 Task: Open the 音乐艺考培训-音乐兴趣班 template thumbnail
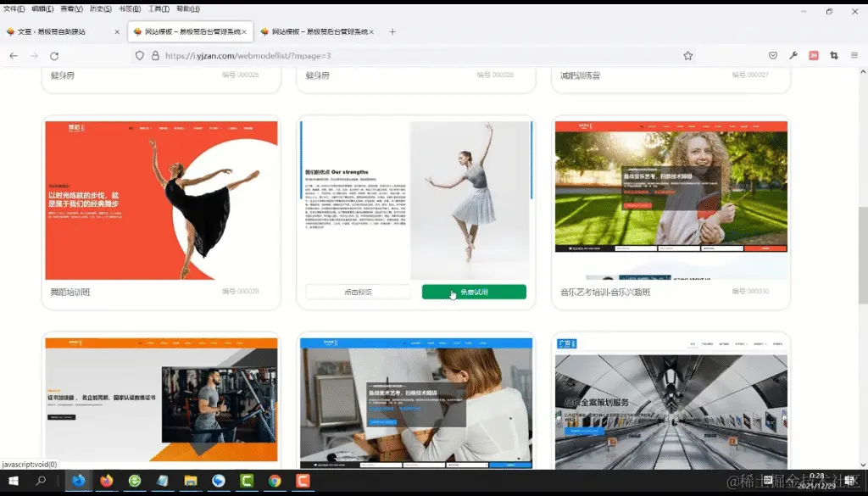pyautogui.click(x=671, y=200)
